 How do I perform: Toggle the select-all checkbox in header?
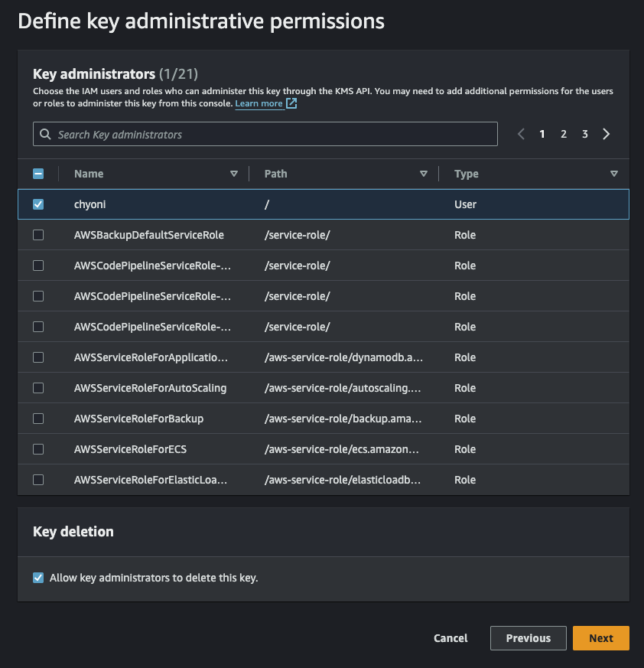pyautogui.click(x=38, y=174)
